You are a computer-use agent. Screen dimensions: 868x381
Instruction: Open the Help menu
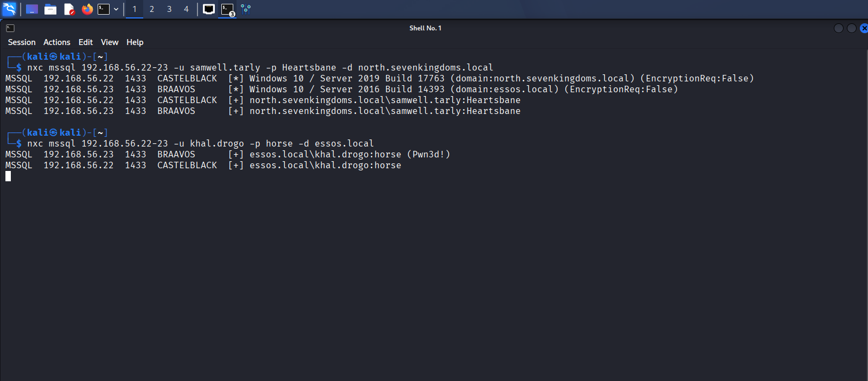pos(135,42)
